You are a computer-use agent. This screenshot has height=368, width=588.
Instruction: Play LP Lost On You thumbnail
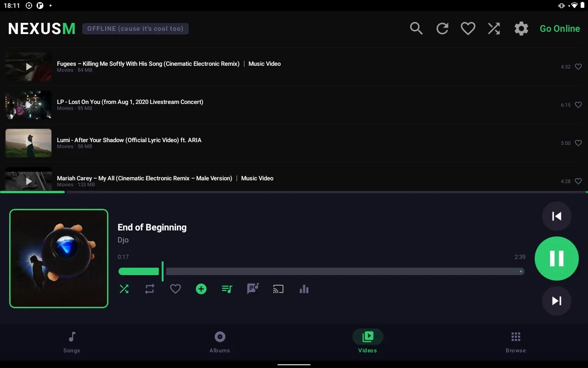click(28, 105)
